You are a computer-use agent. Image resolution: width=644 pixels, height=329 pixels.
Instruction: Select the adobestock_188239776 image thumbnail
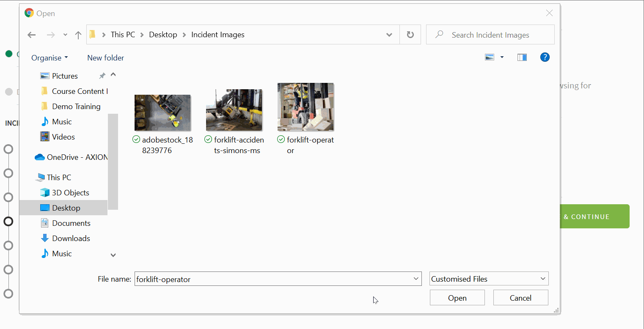click(x=162, y=113)
